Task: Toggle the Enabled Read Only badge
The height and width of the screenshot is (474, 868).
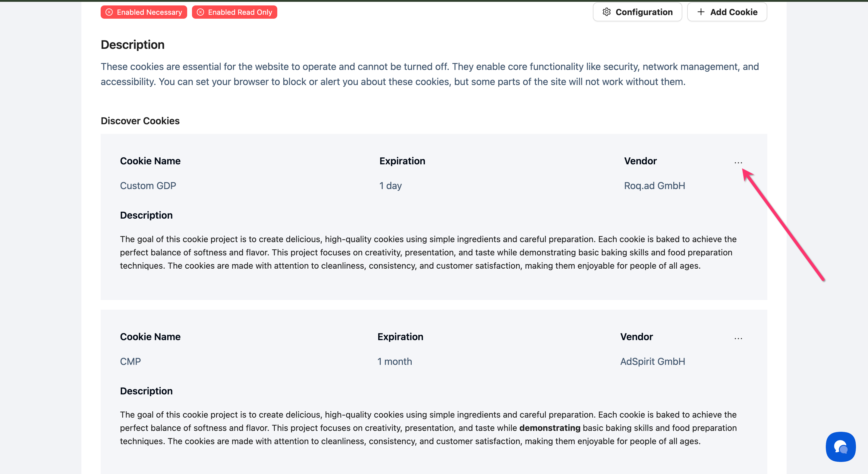Action: point(234,12)
